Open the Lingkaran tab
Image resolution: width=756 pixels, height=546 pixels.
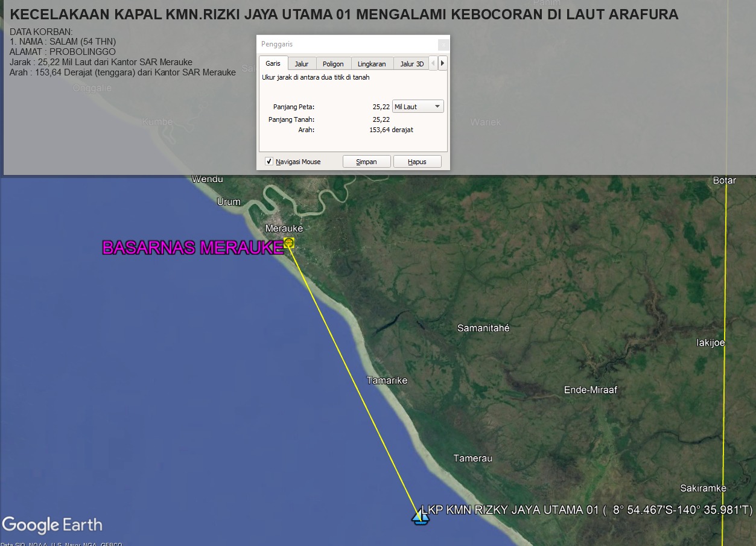372,64
